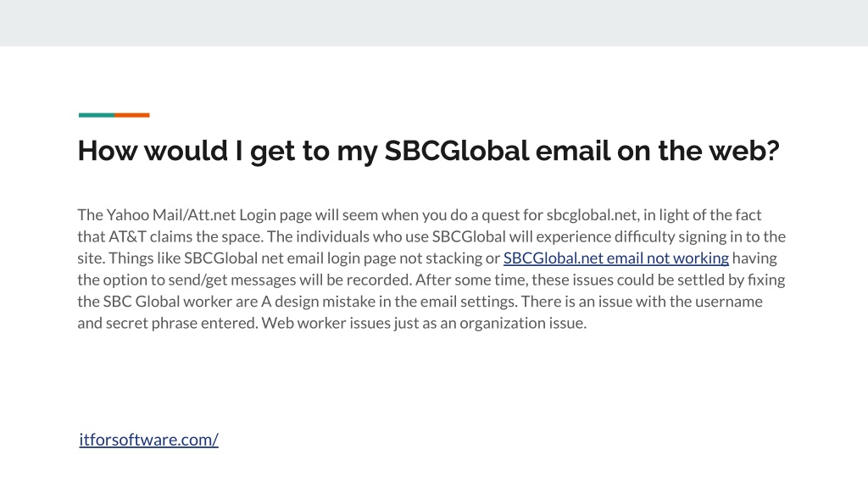Open the SBCGlobal.net email not working link
Viewport: 868px width, 488px height.
615,258
